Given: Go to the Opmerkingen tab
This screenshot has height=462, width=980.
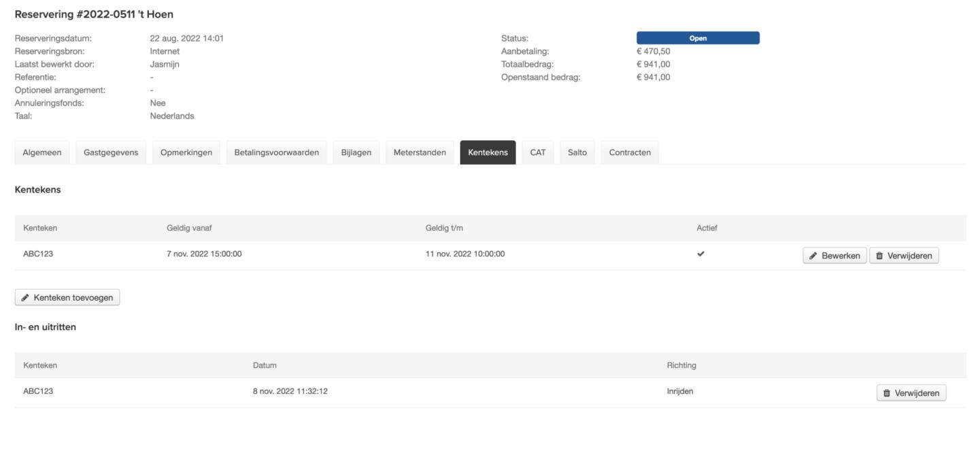Looking at the screenshot, I should pos(186,152).
